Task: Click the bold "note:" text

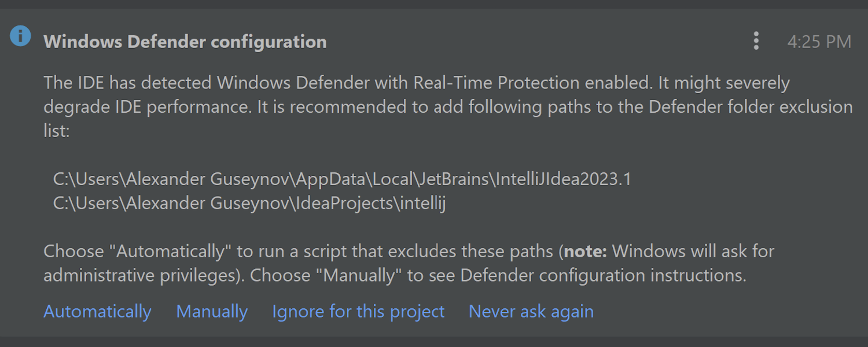Action: pos(584,252)
